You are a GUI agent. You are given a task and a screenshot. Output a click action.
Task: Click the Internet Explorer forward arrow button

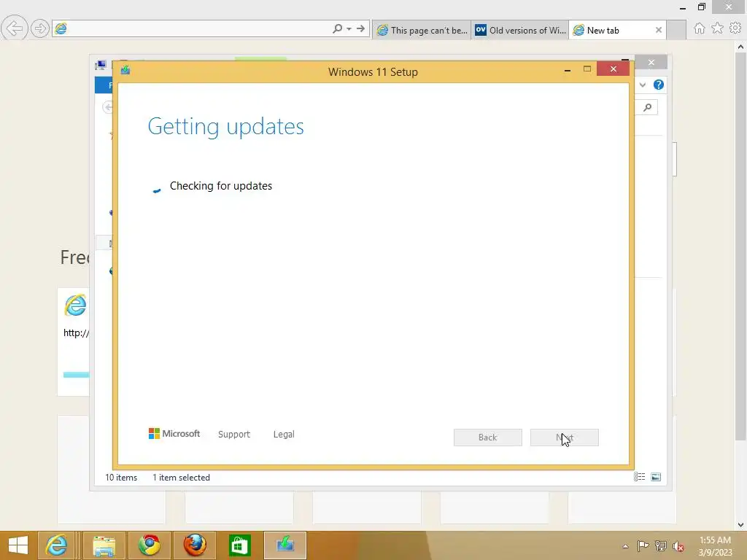click(40, 28)
